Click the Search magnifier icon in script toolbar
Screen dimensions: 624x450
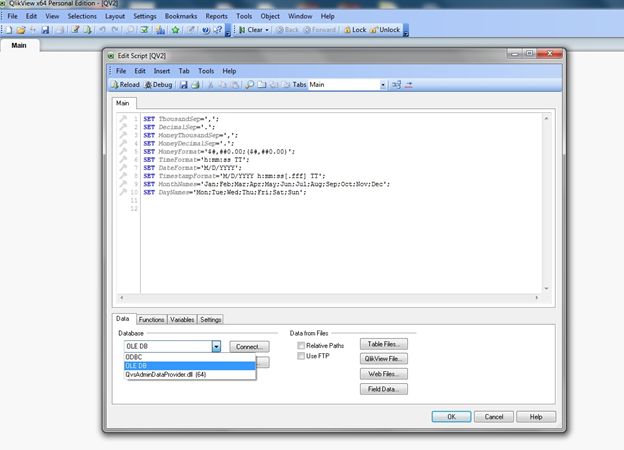coord(250,85)
